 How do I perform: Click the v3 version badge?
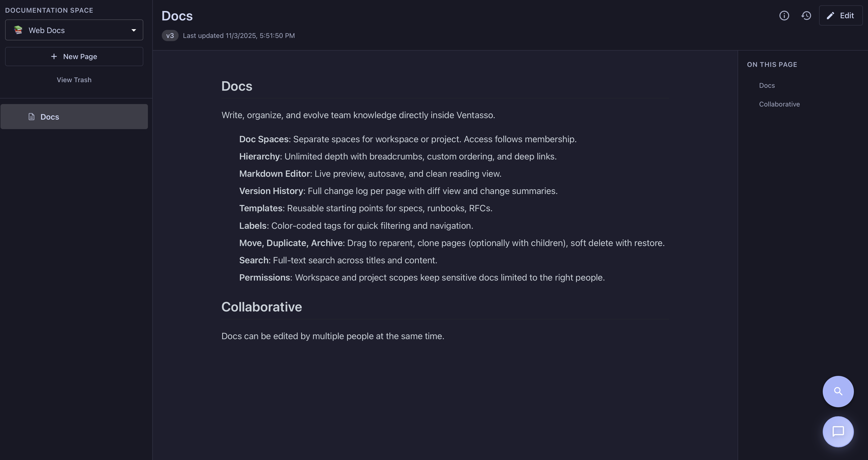[x=170, y=36]
